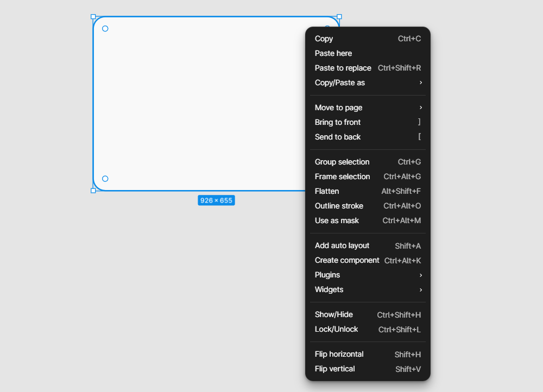Choose Bring to front

pos(368,122)
